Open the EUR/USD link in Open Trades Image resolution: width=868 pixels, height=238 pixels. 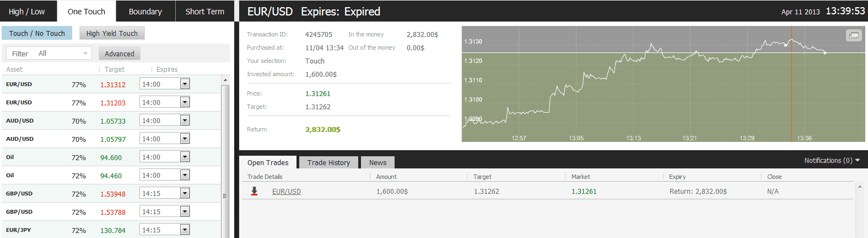[x=286, y=192]
